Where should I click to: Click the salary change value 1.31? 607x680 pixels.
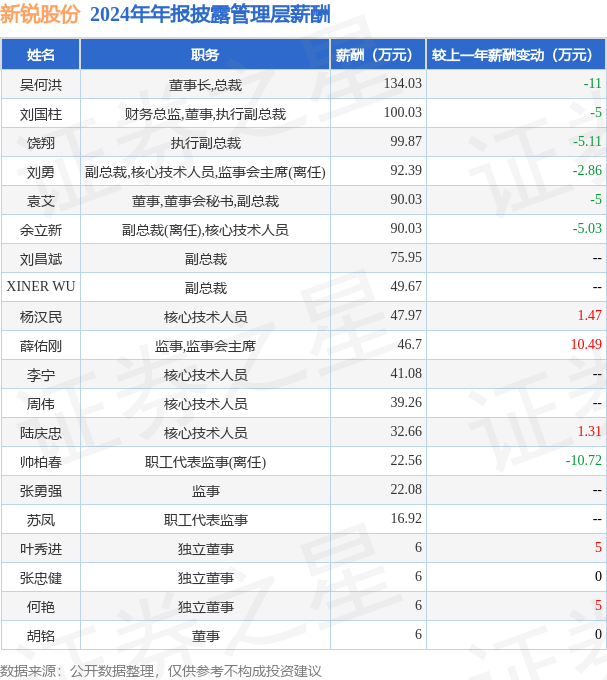(x=590, y=432)
